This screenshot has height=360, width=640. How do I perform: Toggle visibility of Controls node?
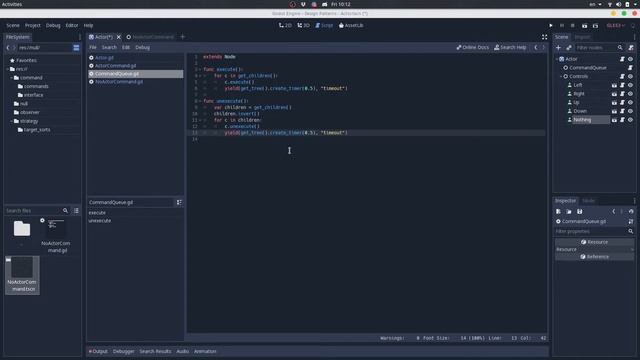click(631, 76)
